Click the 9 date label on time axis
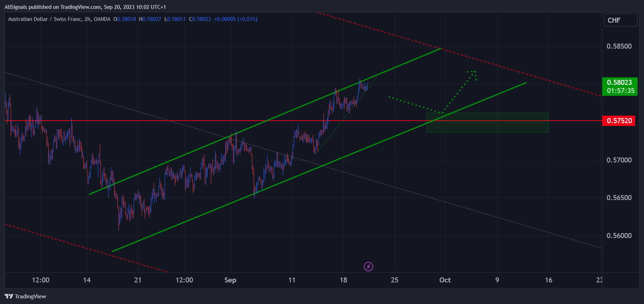Viewport: 644px width, 304px height. [x=497, y=280]
